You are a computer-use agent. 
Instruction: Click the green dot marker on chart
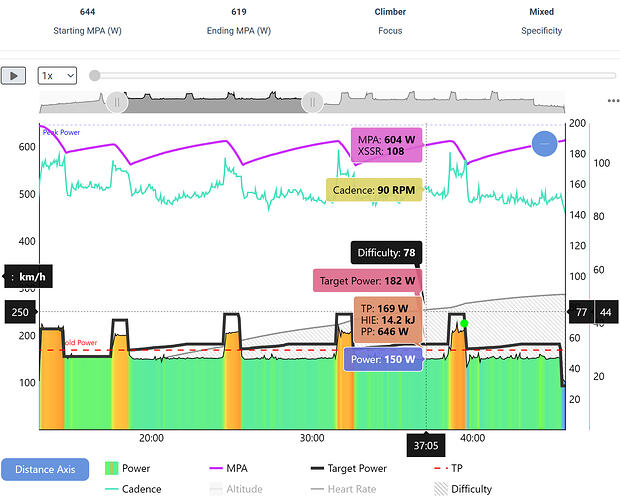(x=464, y=323)
